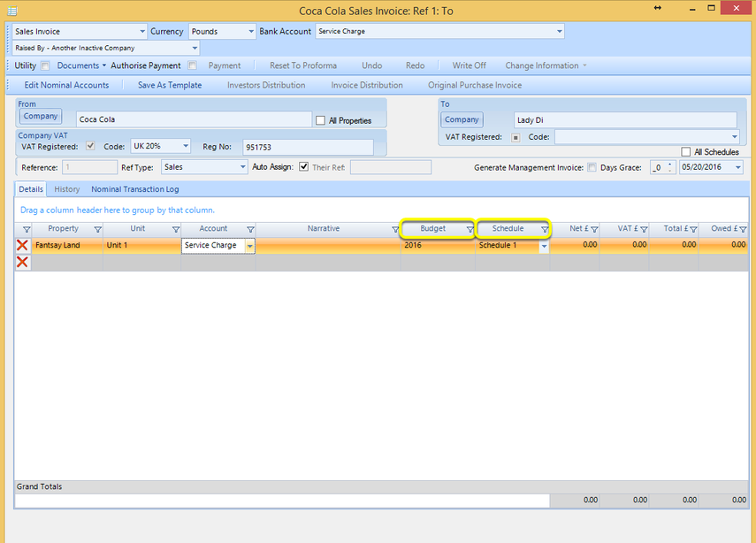Open the Documents menu
Viewport: 756px width, 543px height.
point(81,65)
